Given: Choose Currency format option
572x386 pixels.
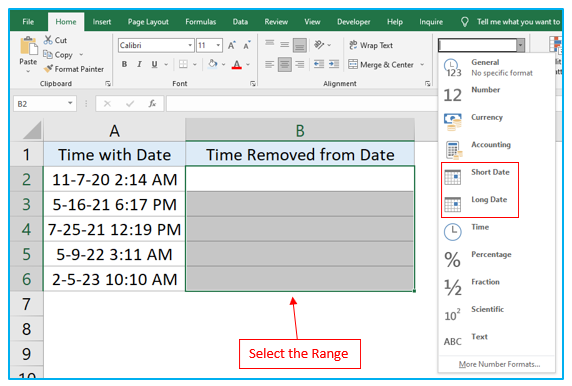Looking at the screenshot, I should [x=496, y=122].
